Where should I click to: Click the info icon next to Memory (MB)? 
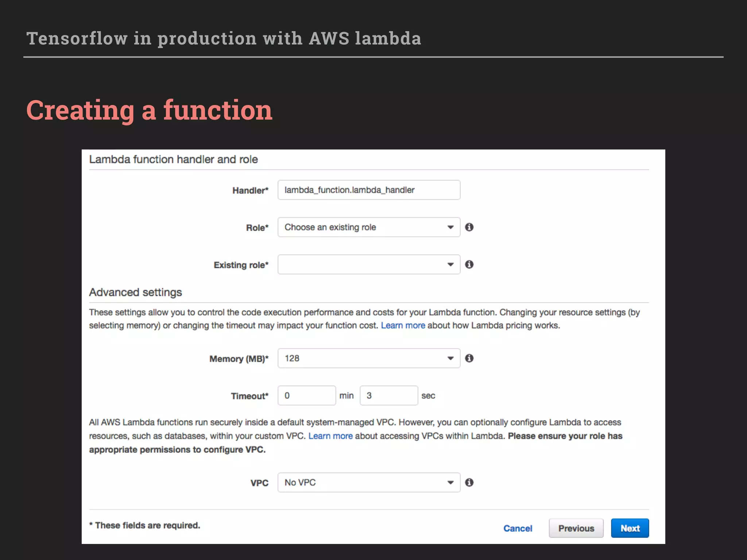coord(469,358)
